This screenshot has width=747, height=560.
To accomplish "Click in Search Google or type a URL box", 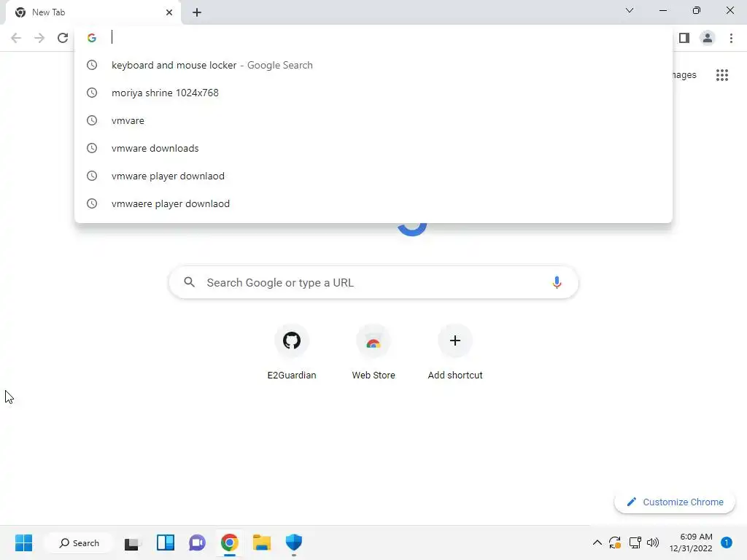I will click(373, 282).
